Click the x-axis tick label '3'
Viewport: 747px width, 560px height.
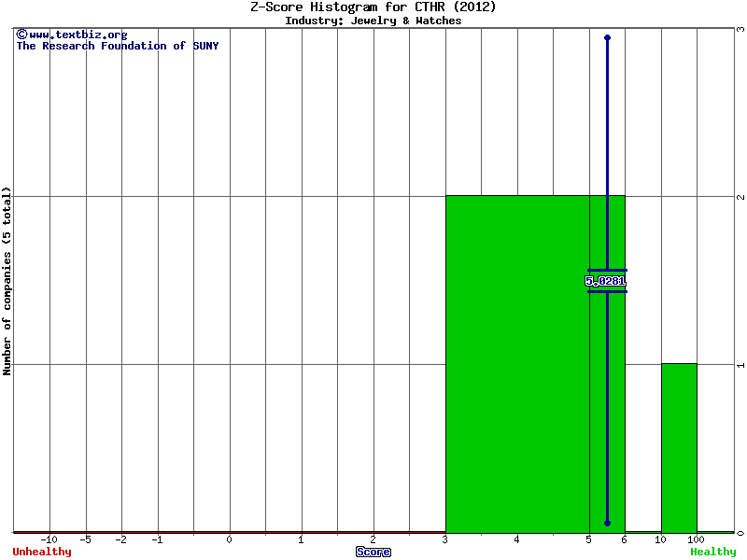445,539
